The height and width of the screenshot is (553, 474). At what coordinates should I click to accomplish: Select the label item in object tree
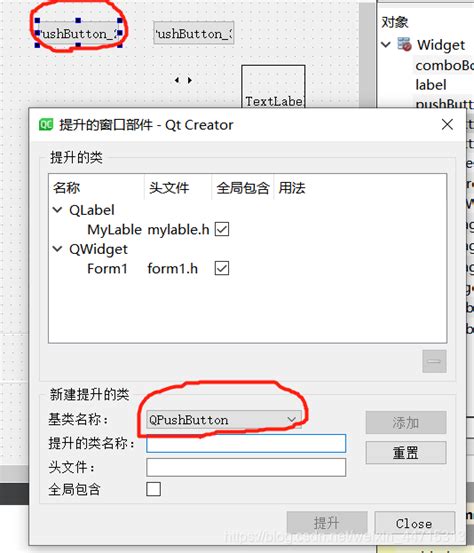pos(431,85)
